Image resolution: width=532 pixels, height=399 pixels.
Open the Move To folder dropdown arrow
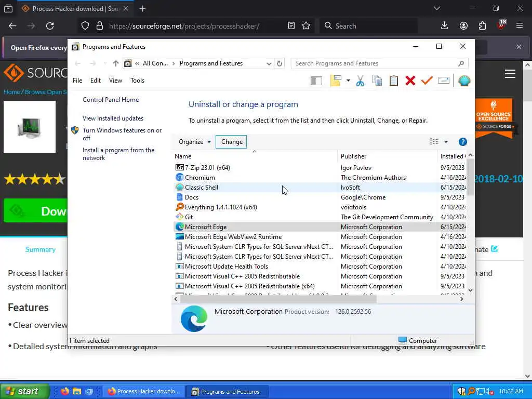tap(348, 81)
